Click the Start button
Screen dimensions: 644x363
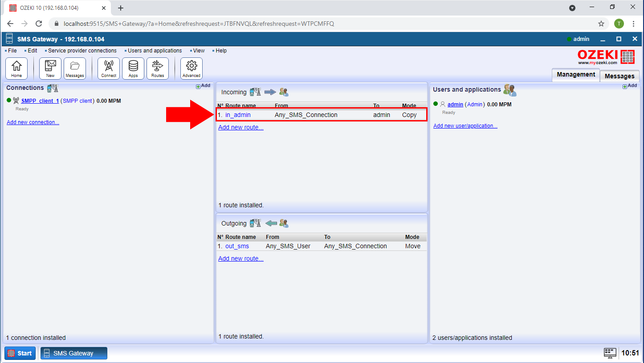tap(20, 353)
